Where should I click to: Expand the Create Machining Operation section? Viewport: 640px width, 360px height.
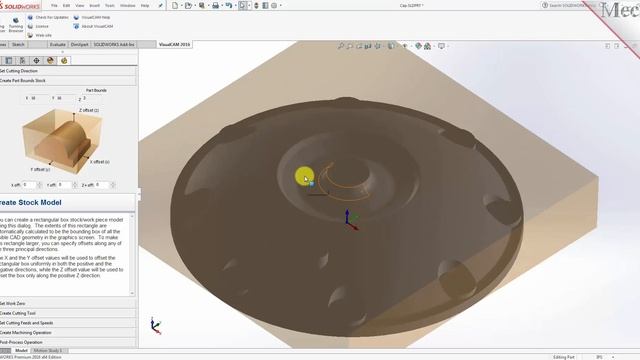pos(68,333)
